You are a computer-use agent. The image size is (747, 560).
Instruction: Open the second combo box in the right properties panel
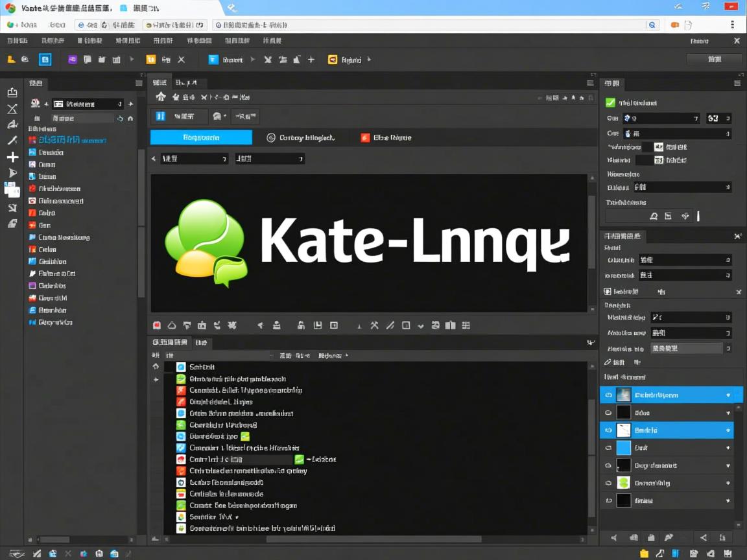661,132
